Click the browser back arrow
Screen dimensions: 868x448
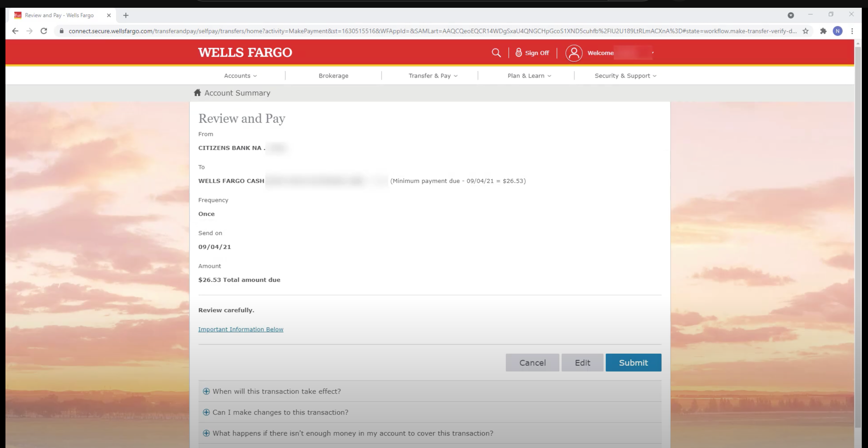pos(15,31)
